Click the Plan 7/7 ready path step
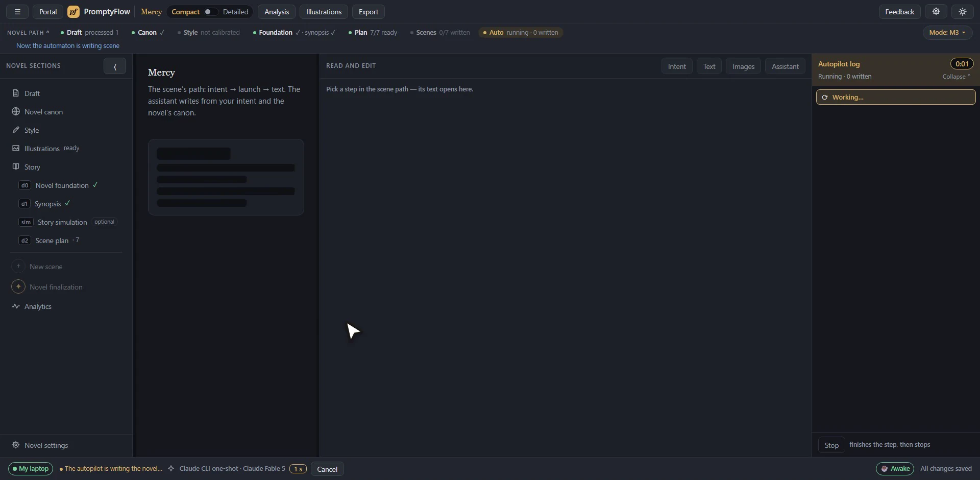 pos(373,32)
